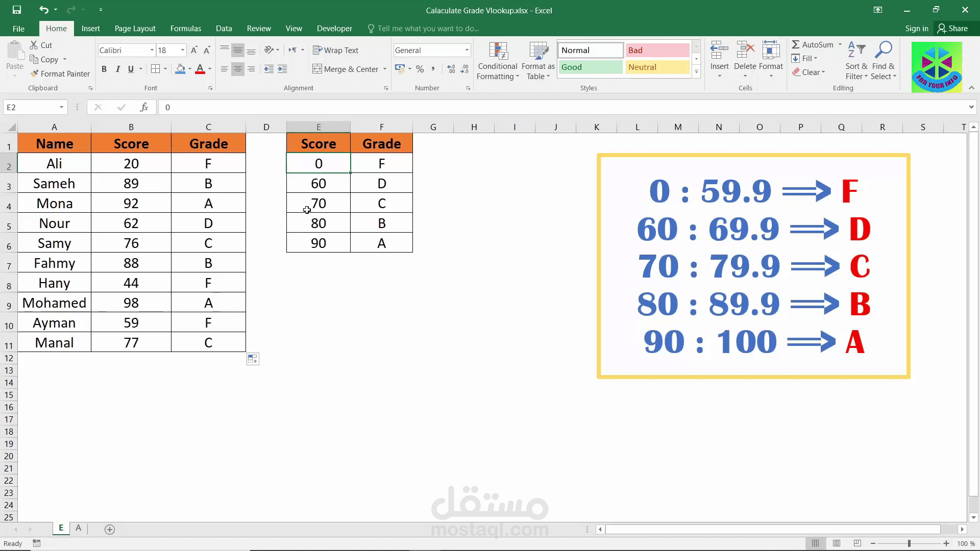980x551 pixels.
Task: Expand the General number format dropdown
Action: (x=467, y=50)
